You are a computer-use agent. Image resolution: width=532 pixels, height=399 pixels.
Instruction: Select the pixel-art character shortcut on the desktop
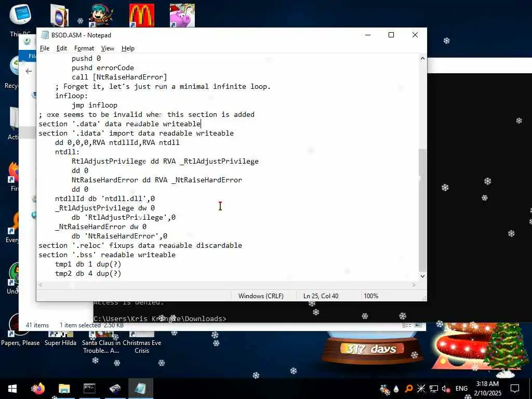[101, 15]
